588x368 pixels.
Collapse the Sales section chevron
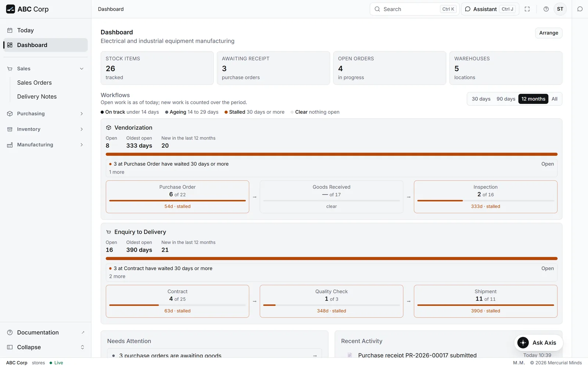(82, 69)
